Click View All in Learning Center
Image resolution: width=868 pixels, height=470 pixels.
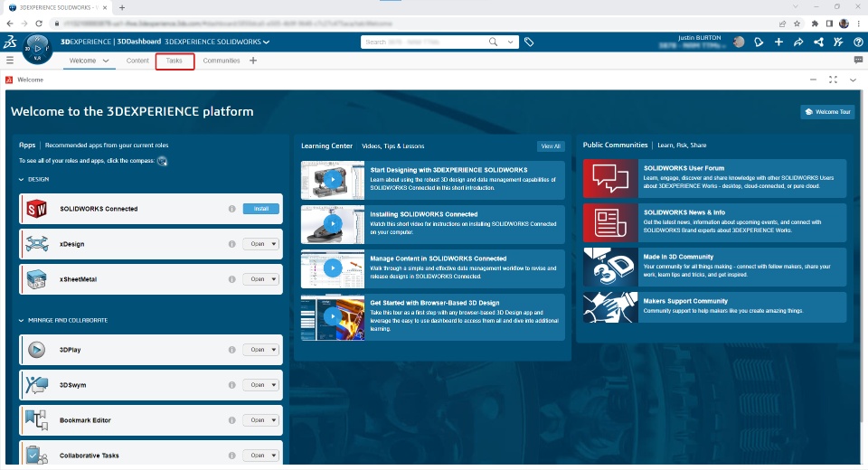pyautogui.click(x=551, y=146)
